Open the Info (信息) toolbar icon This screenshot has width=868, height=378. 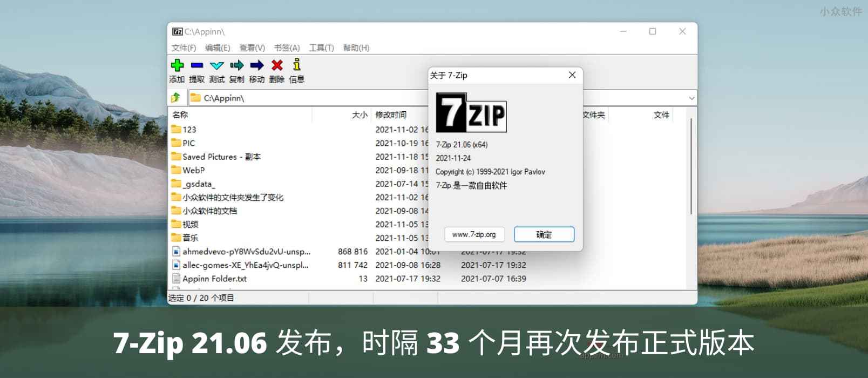pyautogui.click(x=296, y=66)
